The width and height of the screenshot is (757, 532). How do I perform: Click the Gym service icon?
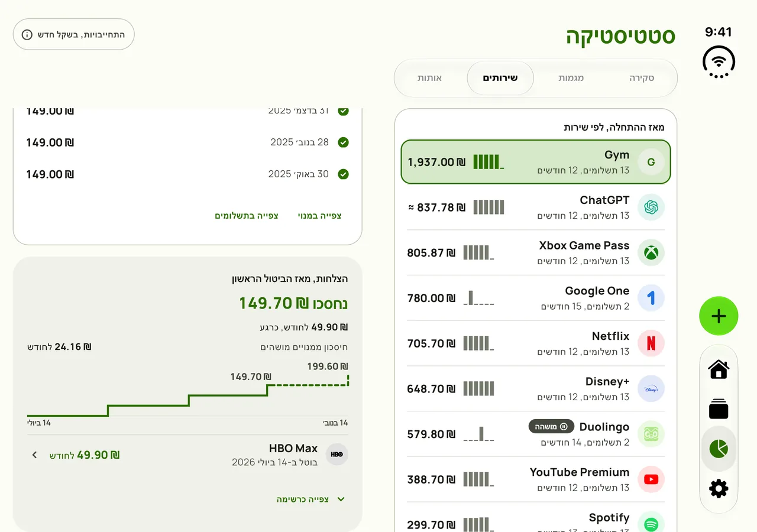651,162
